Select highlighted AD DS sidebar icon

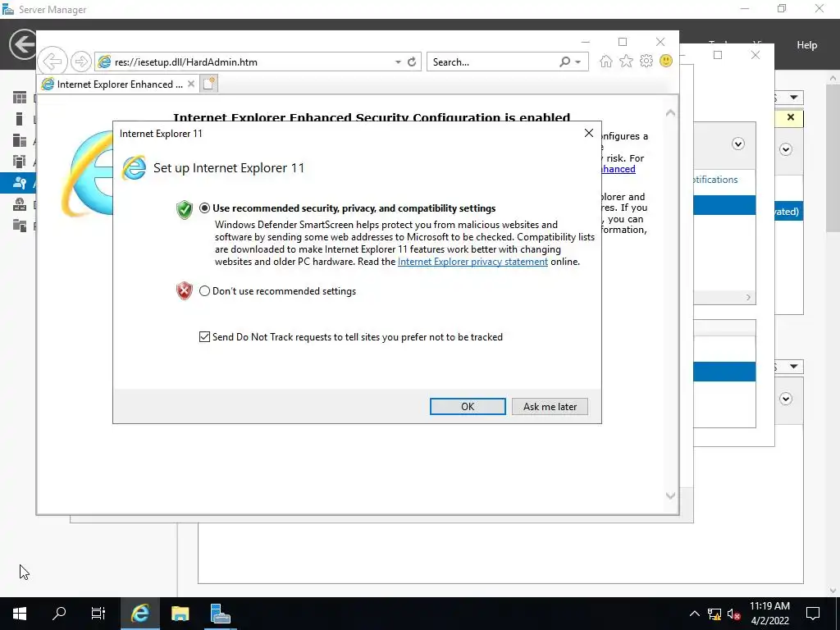click(x=20, y=183)
